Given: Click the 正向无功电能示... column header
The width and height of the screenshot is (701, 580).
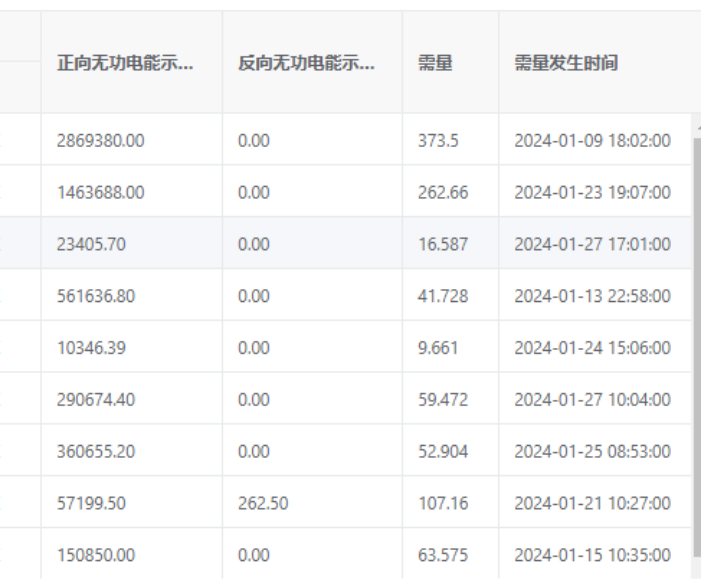Looking at the screenshot, I should point(125,63).
